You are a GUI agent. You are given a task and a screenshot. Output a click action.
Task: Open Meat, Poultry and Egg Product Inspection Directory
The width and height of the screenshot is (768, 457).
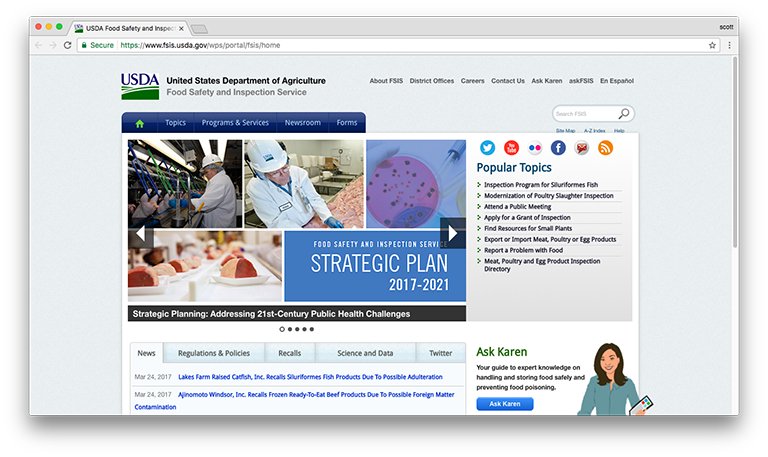(x=542, y=265)
